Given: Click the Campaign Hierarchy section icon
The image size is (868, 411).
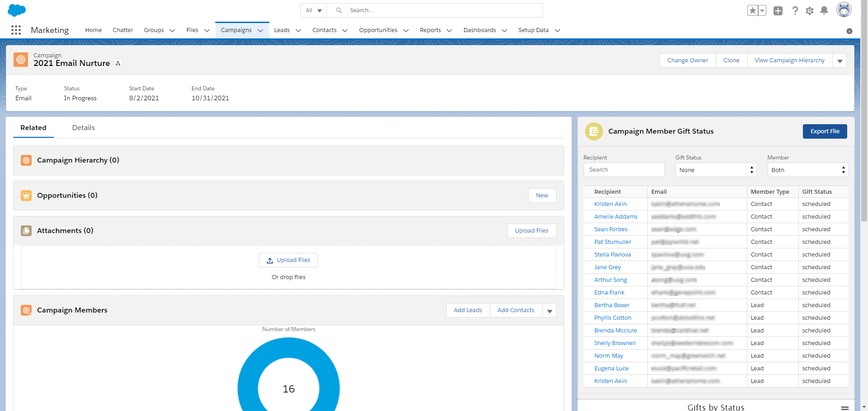Looking at the screenshot, I should tap(26, 160).
